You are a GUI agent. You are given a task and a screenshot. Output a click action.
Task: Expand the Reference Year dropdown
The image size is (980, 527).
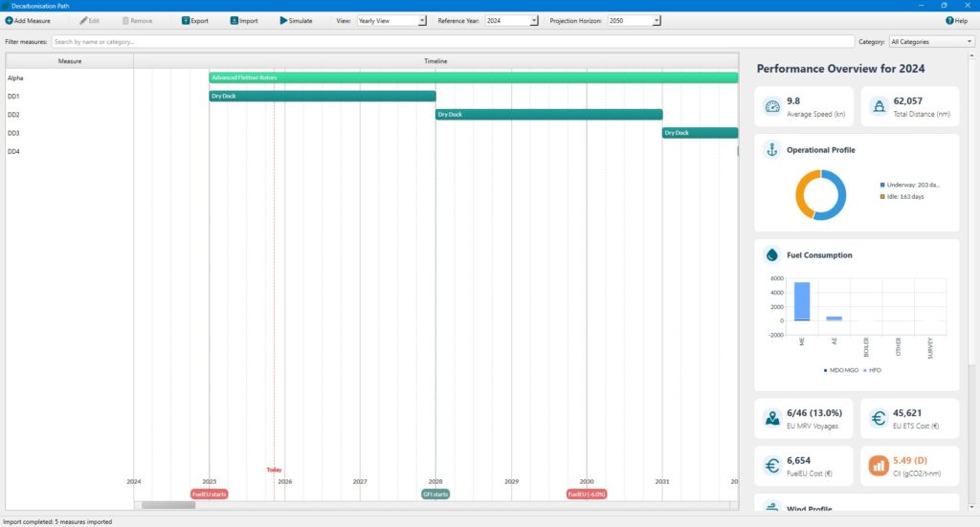pyautogui.click(x=534, y=20)
